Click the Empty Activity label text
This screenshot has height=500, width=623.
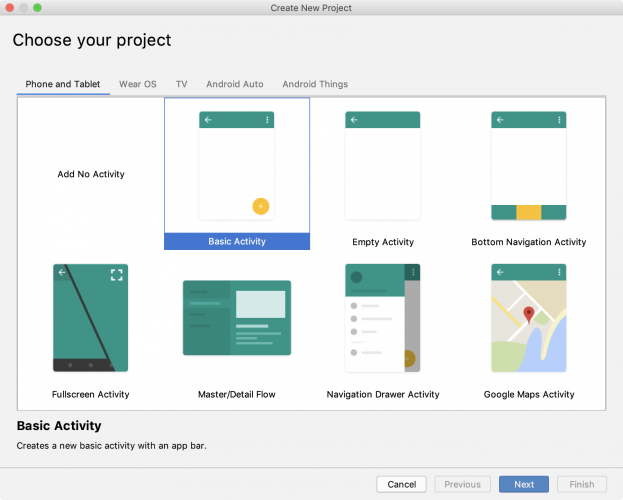383,242
